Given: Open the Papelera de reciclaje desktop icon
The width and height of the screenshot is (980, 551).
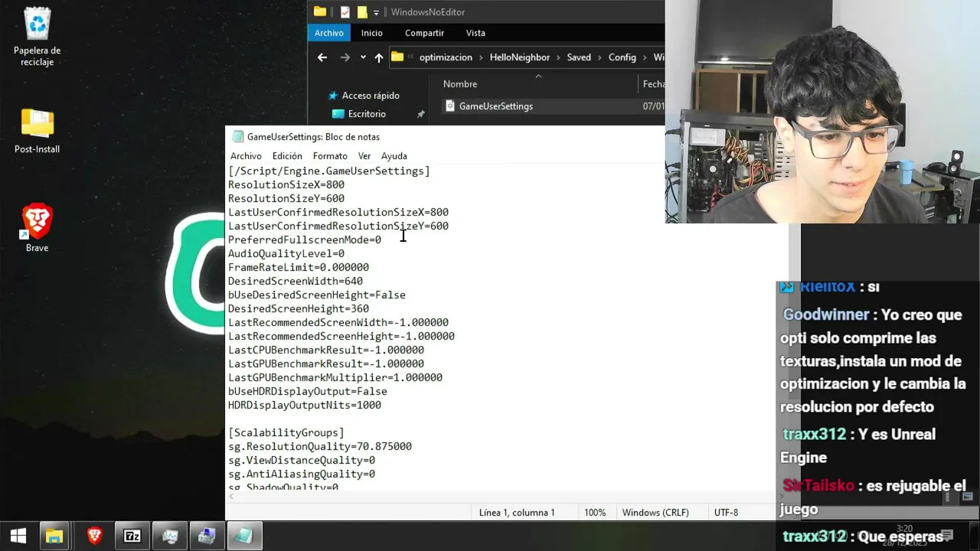Looking at the screenshot, I should pos(37,36).
